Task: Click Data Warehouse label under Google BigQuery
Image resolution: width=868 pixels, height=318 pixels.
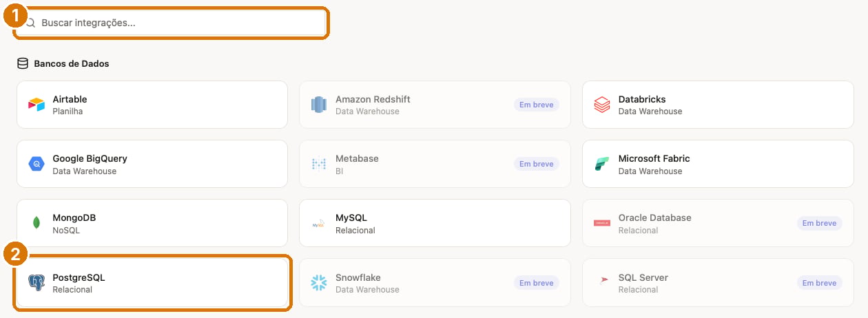Action: point(85,171)
